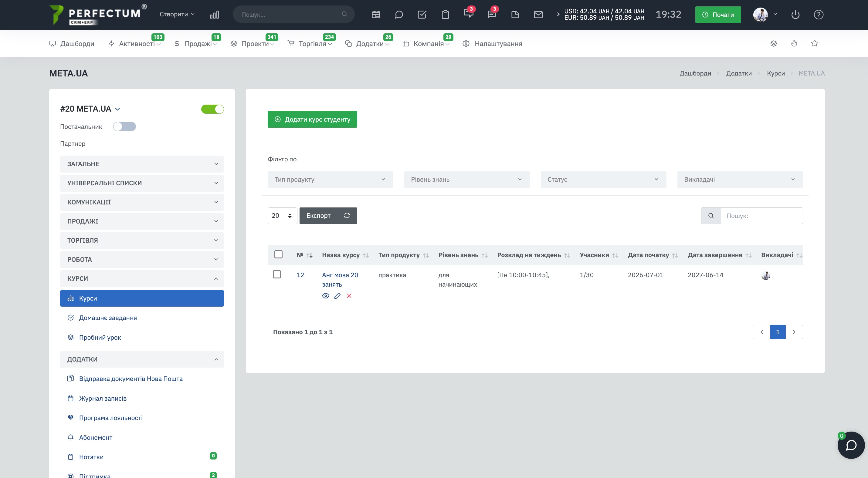Open the Рівень знань filter dropdown

(x=467, y=180)
